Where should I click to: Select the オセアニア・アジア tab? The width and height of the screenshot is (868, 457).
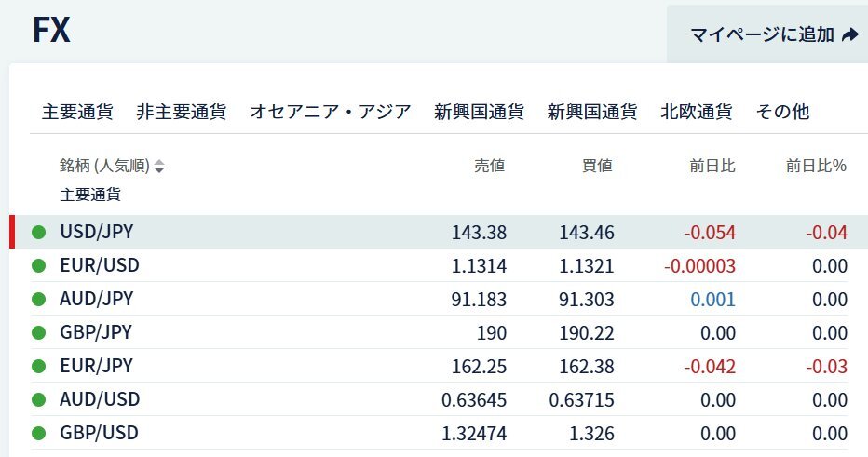pyautogui.click(x=331, y=112)
